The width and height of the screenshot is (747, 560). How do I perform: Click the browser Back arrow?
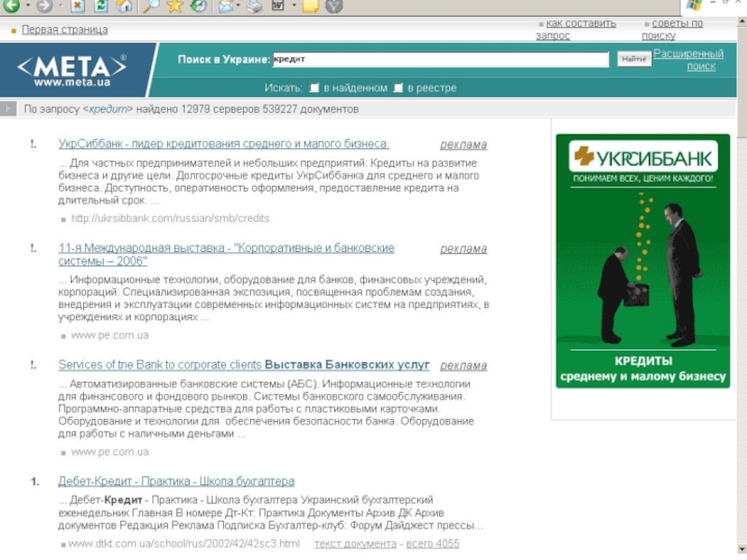(11, 6)
